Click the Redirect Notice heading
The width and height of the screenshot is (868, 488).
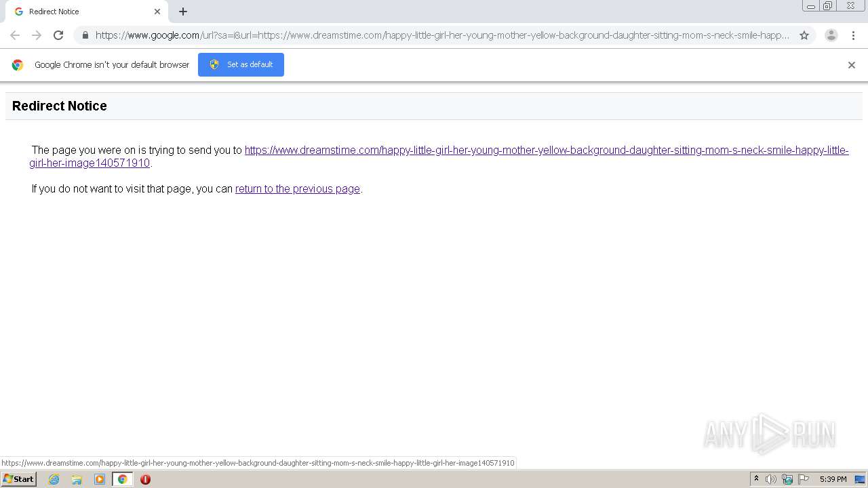tap(60, 106)
